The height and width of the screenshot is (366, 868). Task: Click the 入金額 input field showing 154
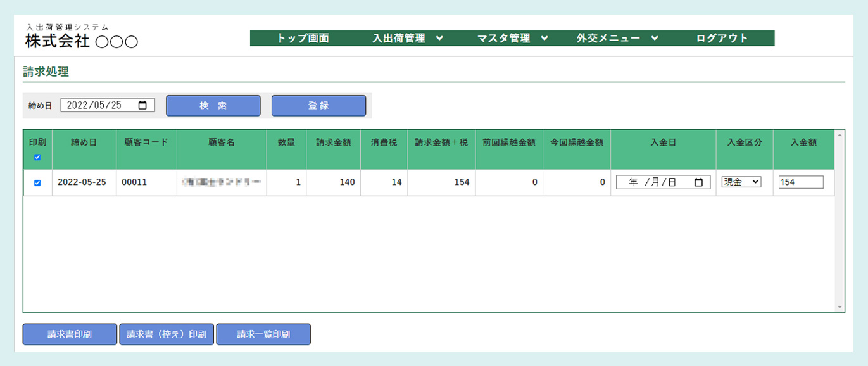pos(801,182)
